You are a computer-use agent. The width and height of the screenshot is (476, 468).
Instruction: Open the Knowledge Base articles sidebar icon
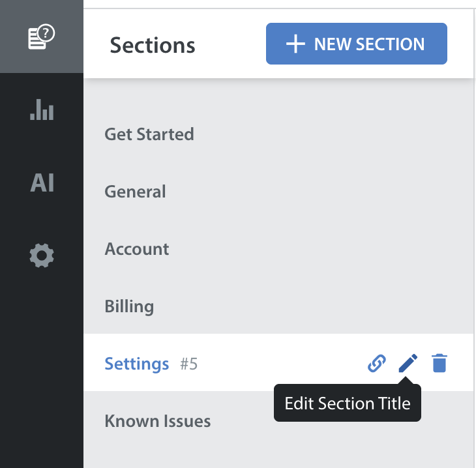pyautogui.click(x=41, y=37)
